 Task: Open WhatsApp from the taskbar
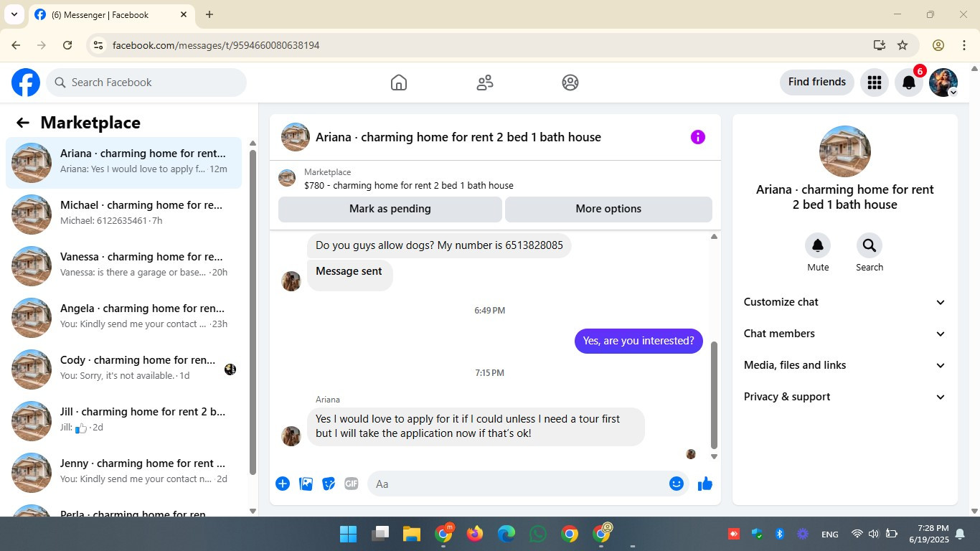[x=537, y=534]
